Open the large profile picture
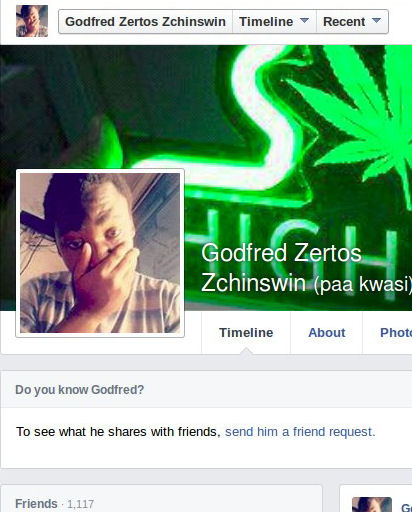Viewport: 412px width, 512px height. tap(100, 253)
